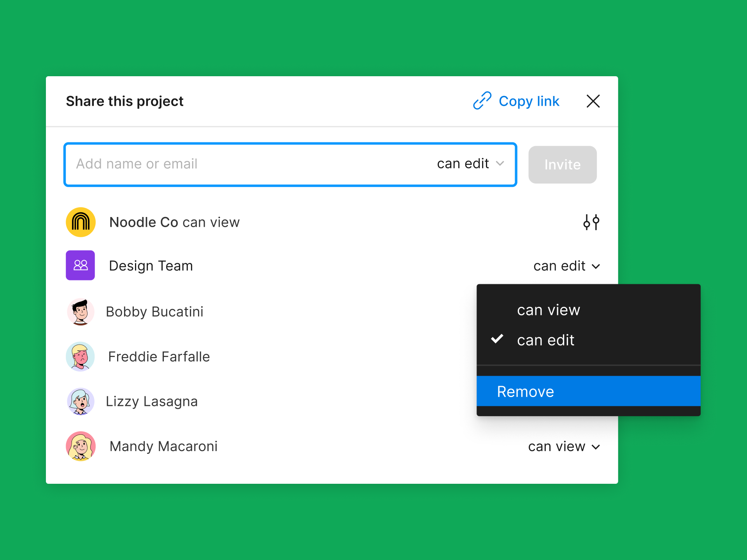Click Freddie Farfalle's avatar
This screenshot has width=747, height=560.
80,356
